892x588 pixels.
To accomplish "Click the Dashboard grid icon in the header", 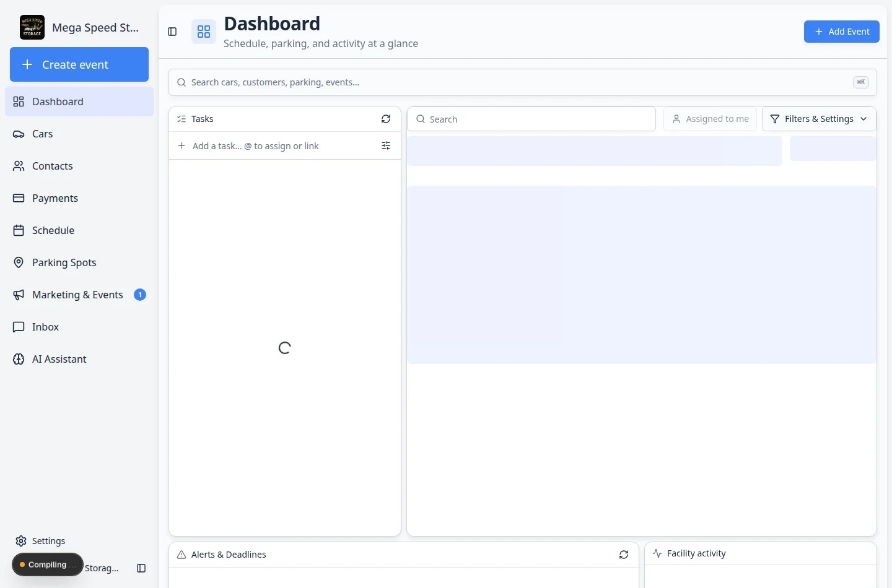I will 204,32.
